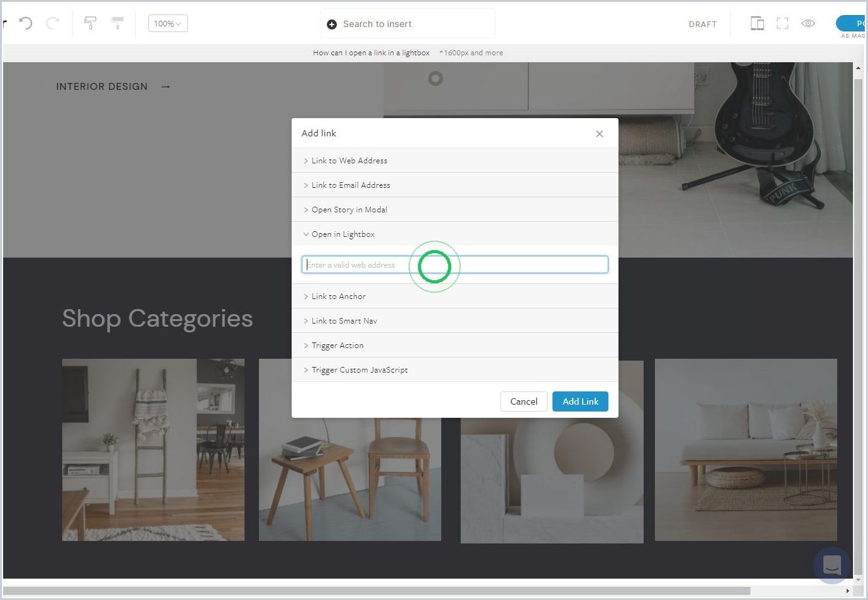
Task: Expand Link to Anchor section
Action: (x=455, y=297)
